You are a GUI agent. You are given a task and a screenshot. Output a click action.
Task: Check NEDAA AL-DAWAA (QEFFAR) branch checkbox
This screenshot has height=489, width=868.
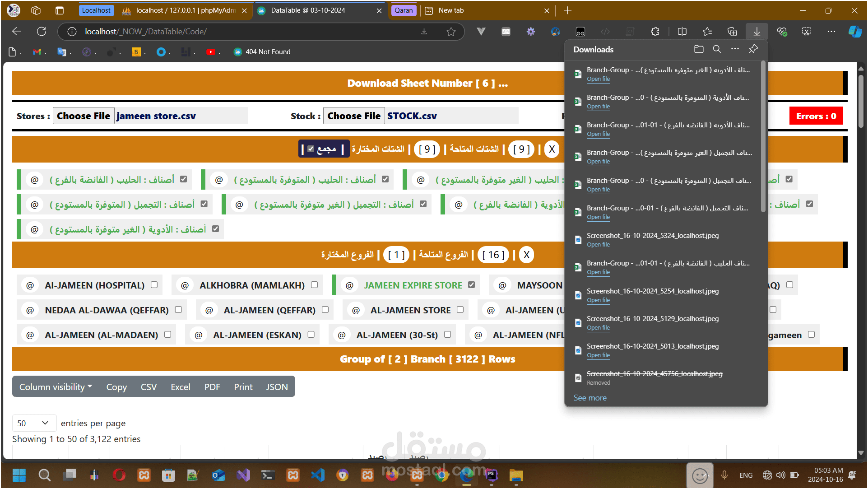178,310
